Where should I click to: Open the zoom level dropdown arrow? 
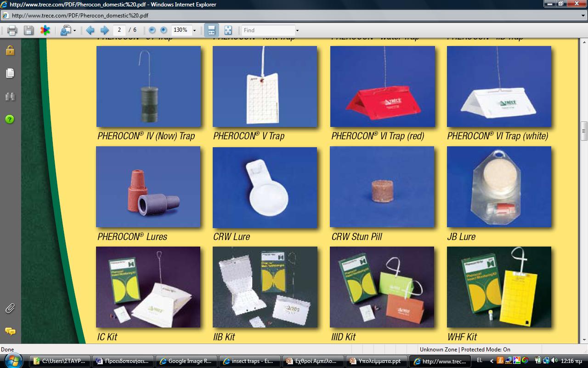tap(194, 30)
